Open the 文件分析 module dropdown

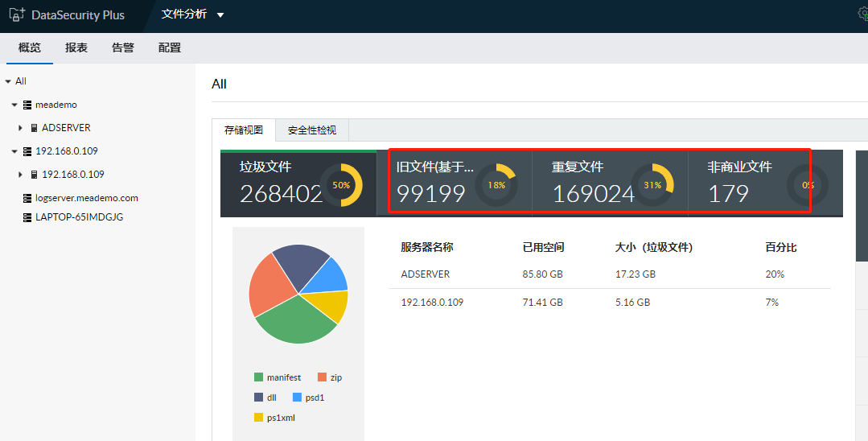pos(192,14)
